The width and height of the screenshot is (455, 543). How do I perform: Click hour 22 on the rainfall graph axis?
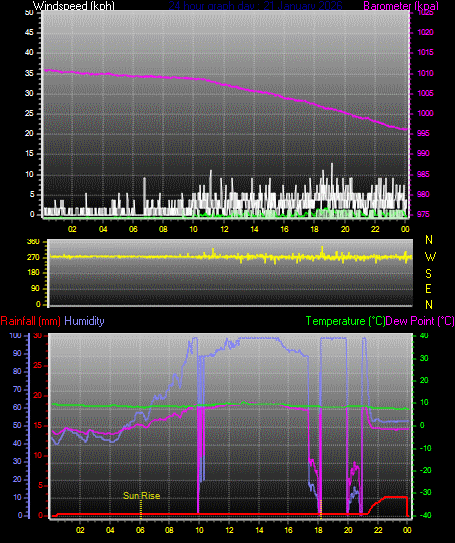pyautogui.click(x=378, y=530)
